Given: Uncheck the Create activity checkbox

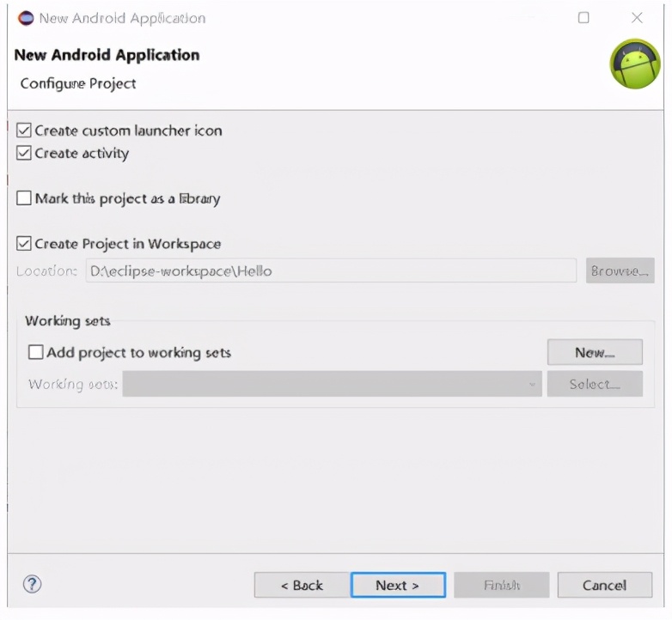Looking at the screenshot, I should (x=24, y=153).
